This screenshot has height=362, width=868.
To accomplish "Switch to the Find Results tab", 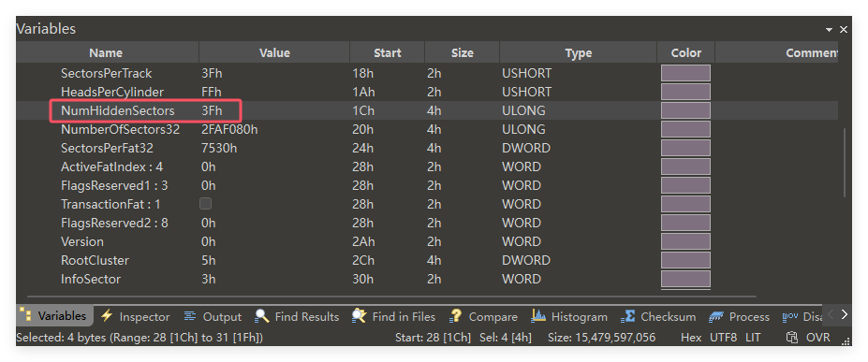I will [297, 316].
